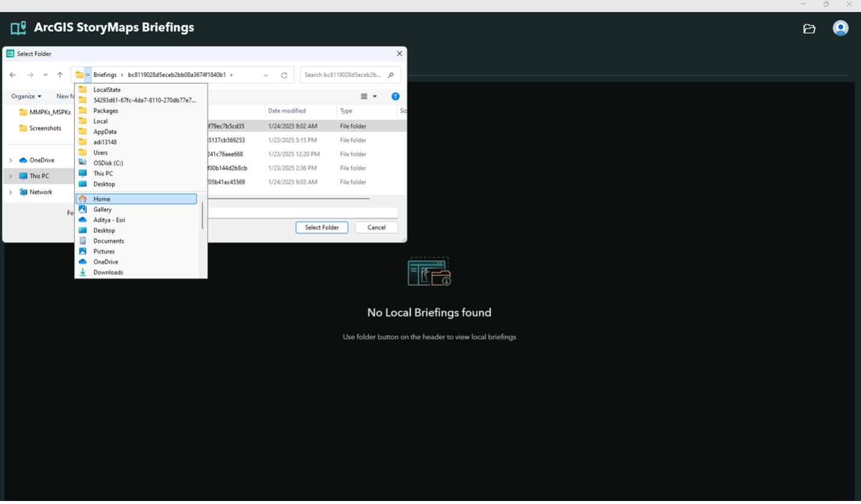The height and width of the screenshot is (504, 861).
Task: Click the location dropdown's vertical scrollbar
Action: click(x=202, y=216)
